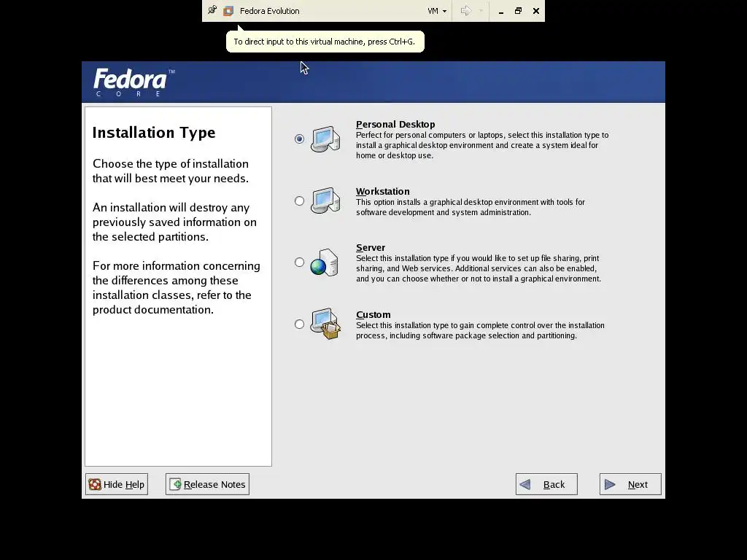Screen dimensions: 747x560
Task: Restore the VM toolbar window
Action: (519, 11)
